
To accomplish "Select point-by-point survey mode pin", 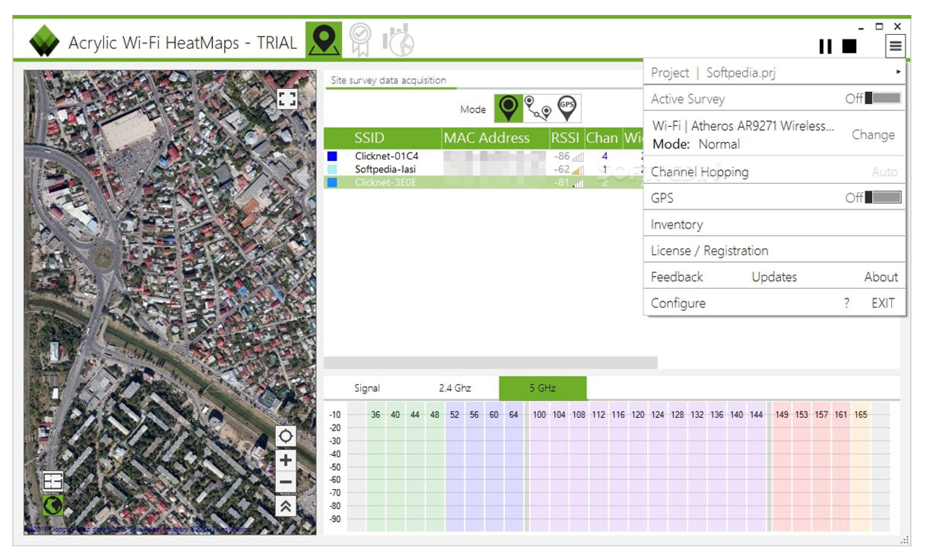I will 508,109.
